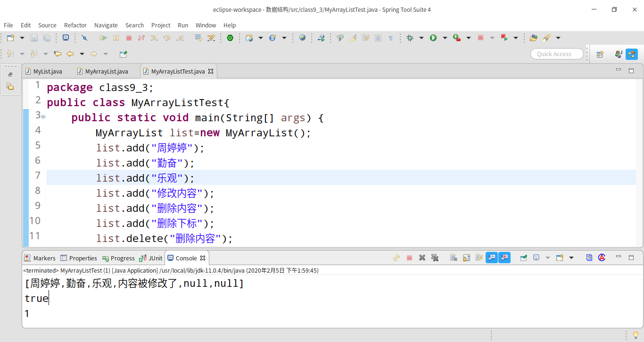Toggle Scroll Lock in Console toolbar
644x342 pixels.
(x=466, y=258)
